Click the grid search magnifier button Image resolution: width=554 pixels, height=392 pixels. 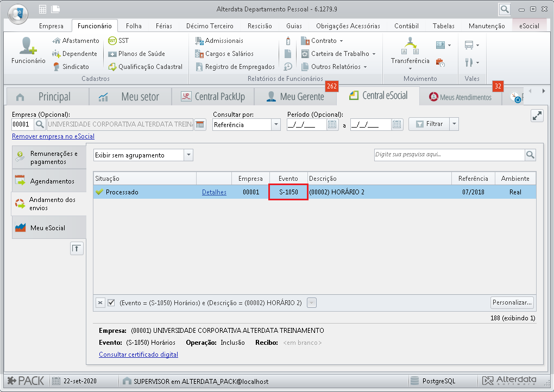(x=530, y=155)
